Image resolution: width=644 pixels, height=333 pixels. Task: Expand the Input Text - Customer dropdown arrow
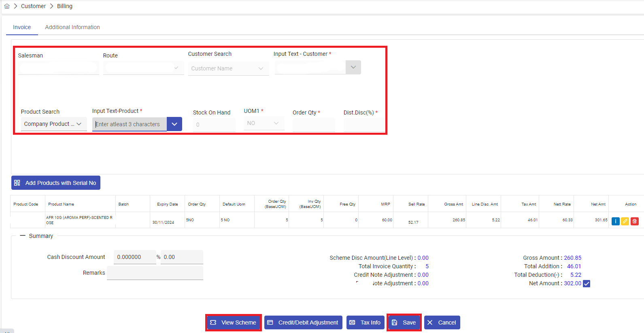click(x=353, y=67)
